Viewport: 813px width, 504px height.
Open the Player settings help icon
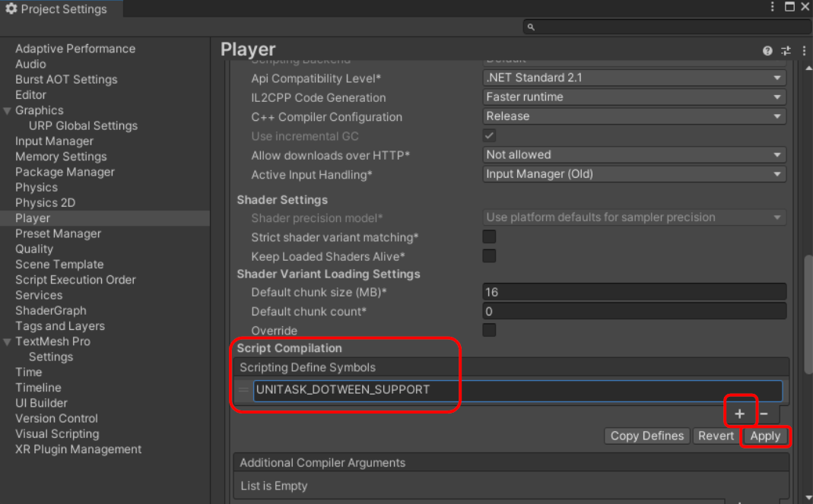(767, 50)
